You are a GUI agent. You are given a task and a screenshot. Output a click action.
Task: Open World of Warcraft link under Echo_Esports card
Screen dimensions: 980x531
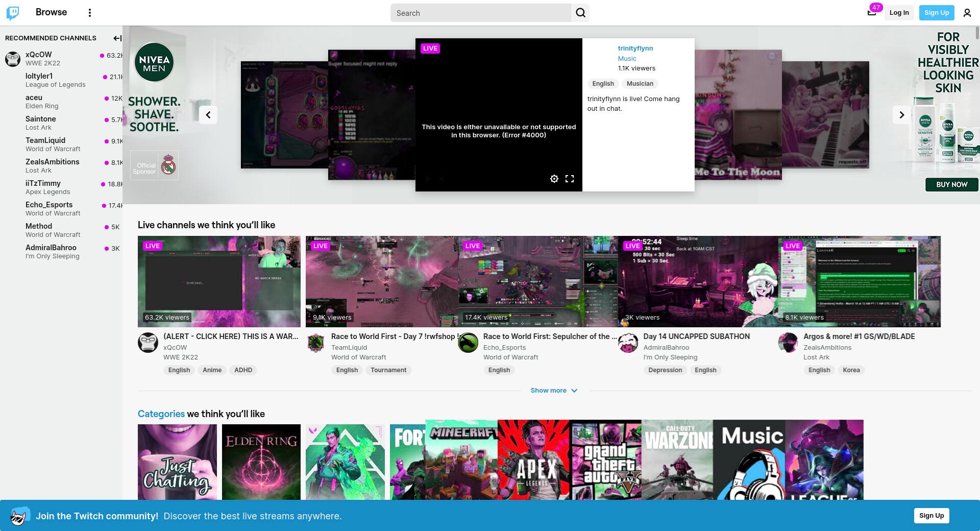click(x=510, y=357)
